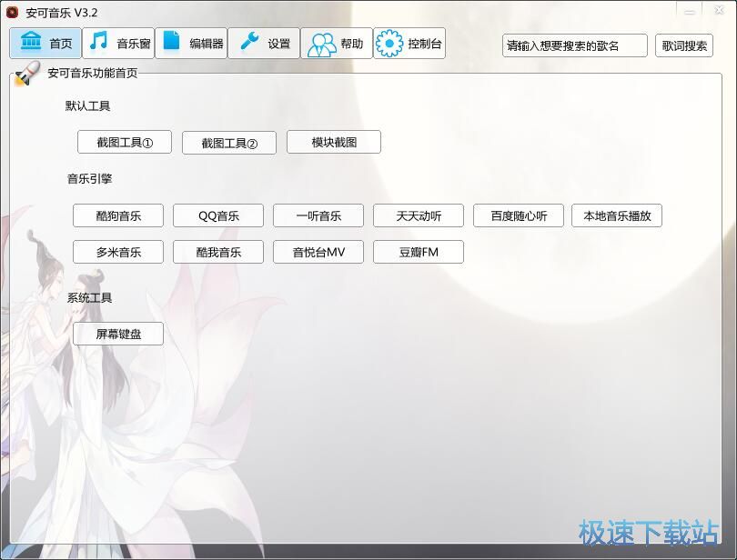
Task: Launch the 豆瓣FM engine
Action: [419, 252]
